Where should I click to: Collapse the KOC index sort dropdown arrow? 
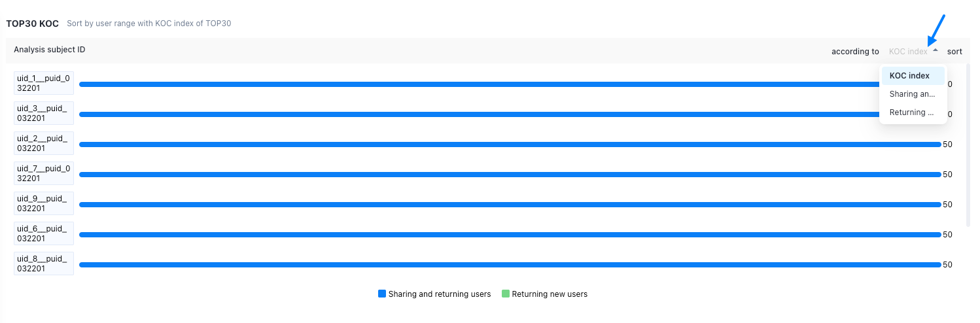point(936,50)
